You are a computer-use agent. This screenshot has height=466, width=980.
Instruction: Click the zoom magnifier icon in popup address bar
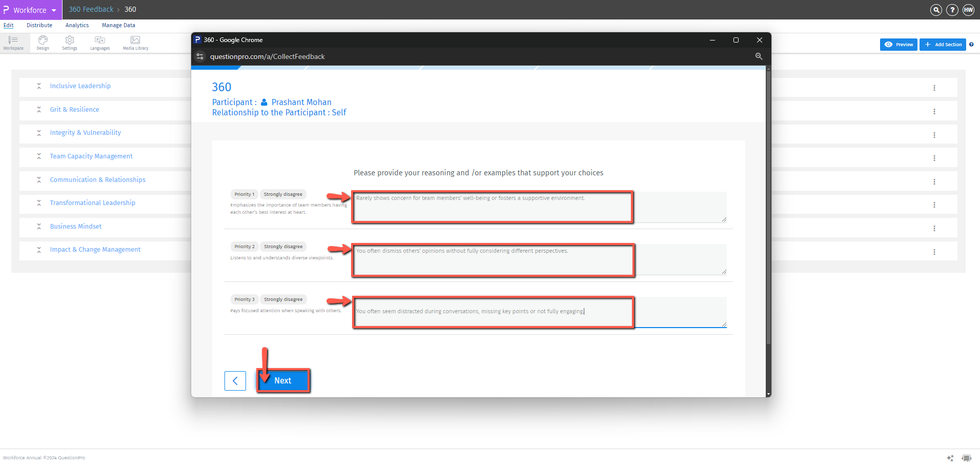click(x=759, y=56)
